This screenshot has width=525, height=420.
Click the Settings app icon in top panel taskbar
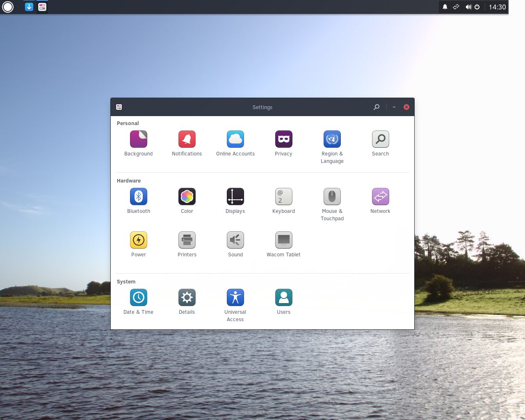tap(42, 7)
